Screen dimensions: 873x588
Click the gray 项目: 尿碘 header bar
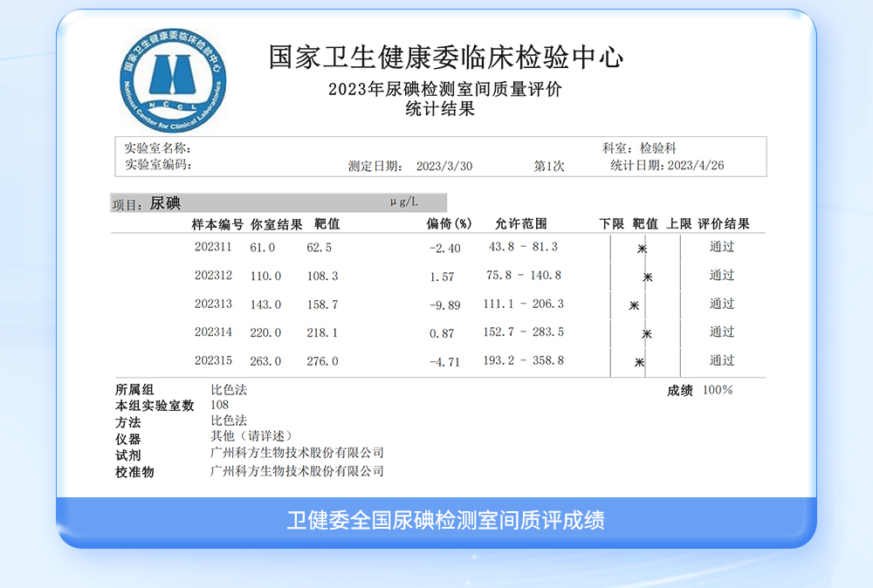278,203
